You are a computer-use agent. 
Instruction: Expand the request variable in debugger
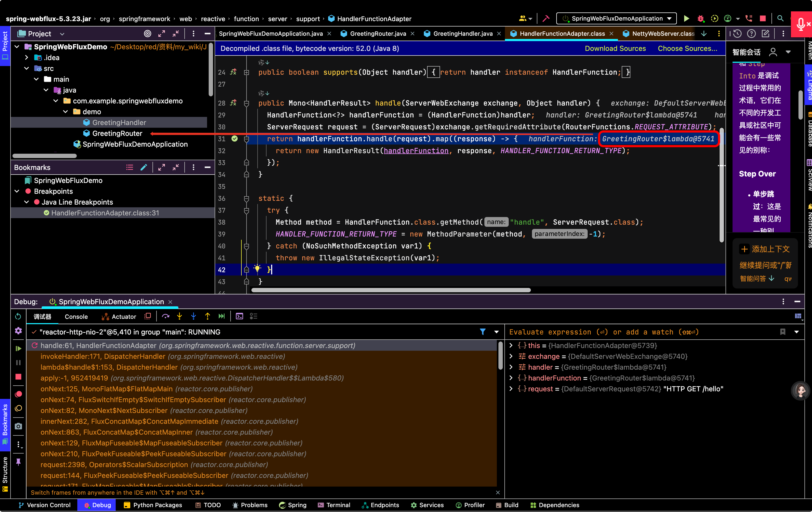(x=511, y=389)
